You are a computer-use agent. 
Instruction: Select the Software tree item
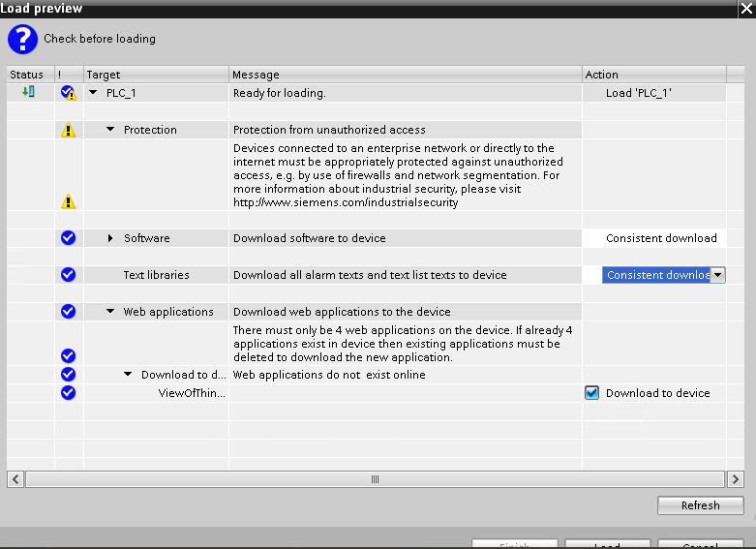pyautogui.click(x=147, y=238)
